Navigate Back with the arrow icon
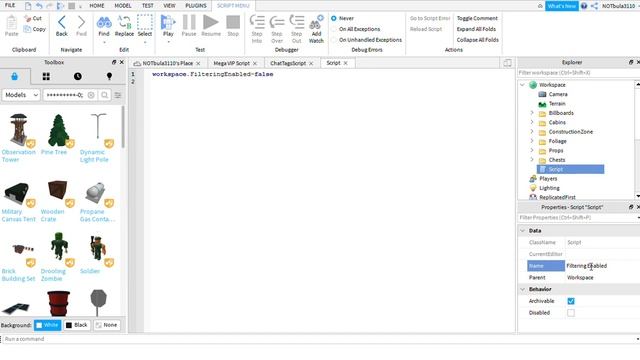 coord(62,22)
